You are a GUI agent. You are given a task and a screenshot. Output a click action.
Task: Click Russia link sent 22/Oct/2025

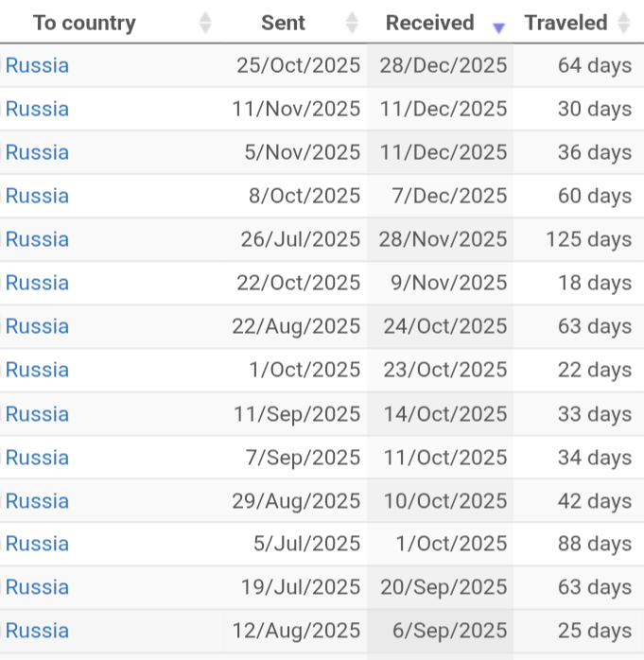pyautogui.click(x=37, y=283)
